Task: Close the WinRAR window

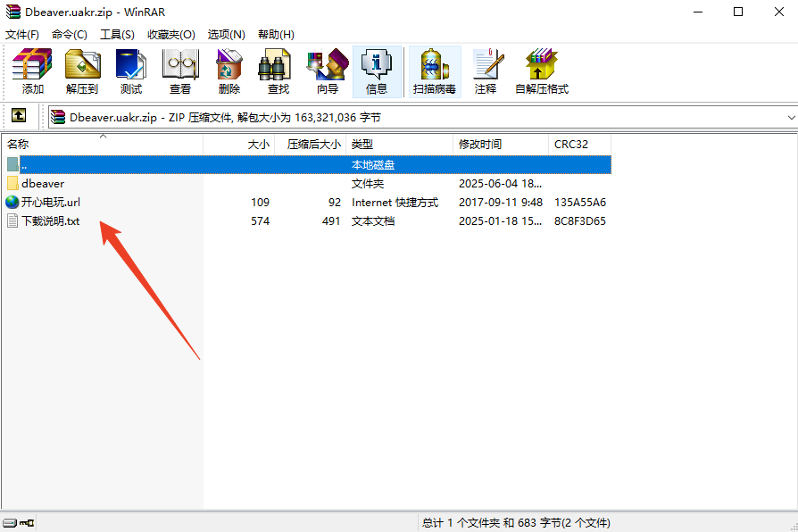Action: (x=778, y=12)
